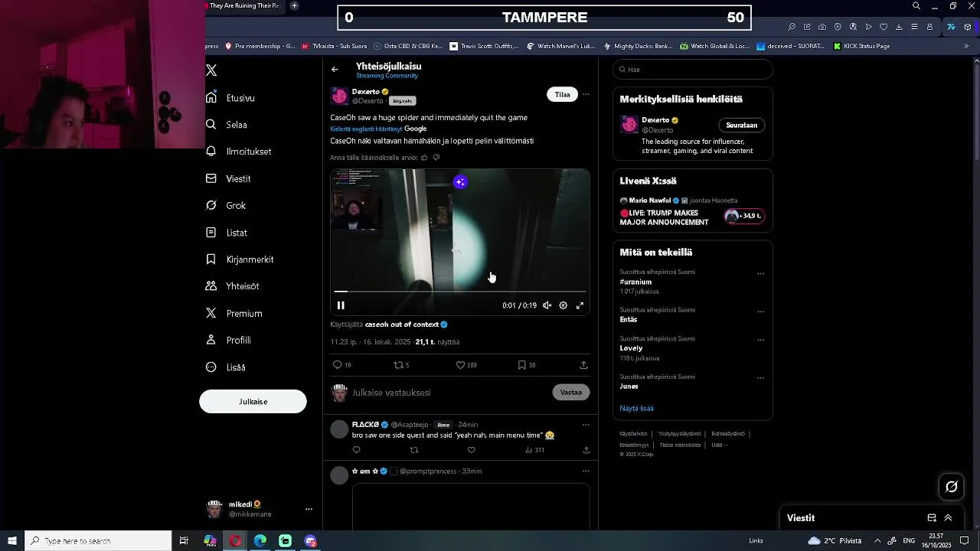The width and height of the screenshot is (980, 551).
Task: Open Windows Start menu
Action: click(x=11, y=541)
